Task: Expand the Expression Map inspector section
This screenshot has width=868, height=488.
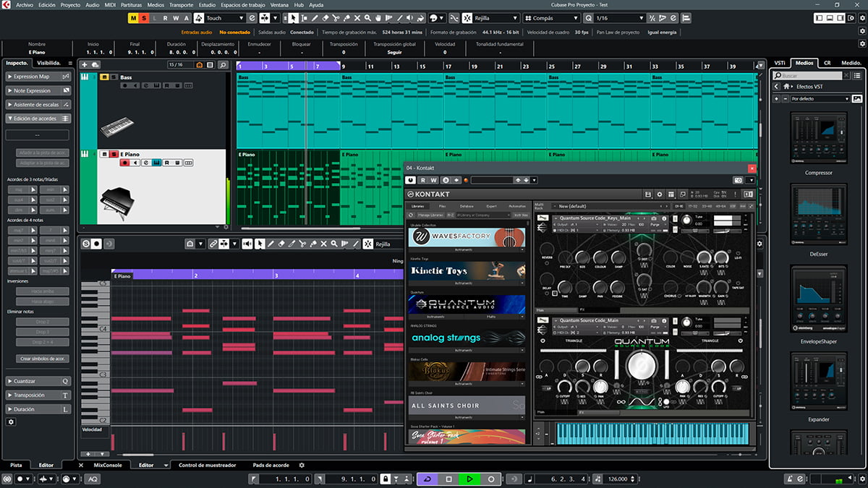Action: click(38, 77)
